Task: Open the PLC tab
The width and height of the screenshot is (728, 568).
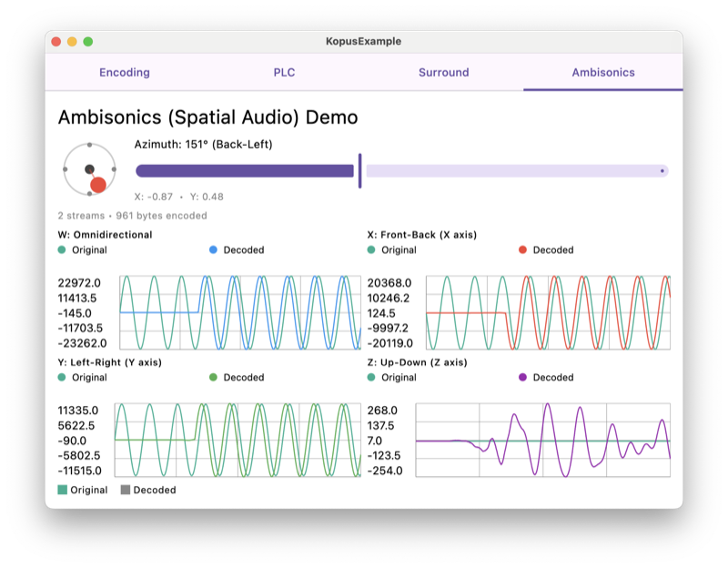Action: [x=284, y=72]
